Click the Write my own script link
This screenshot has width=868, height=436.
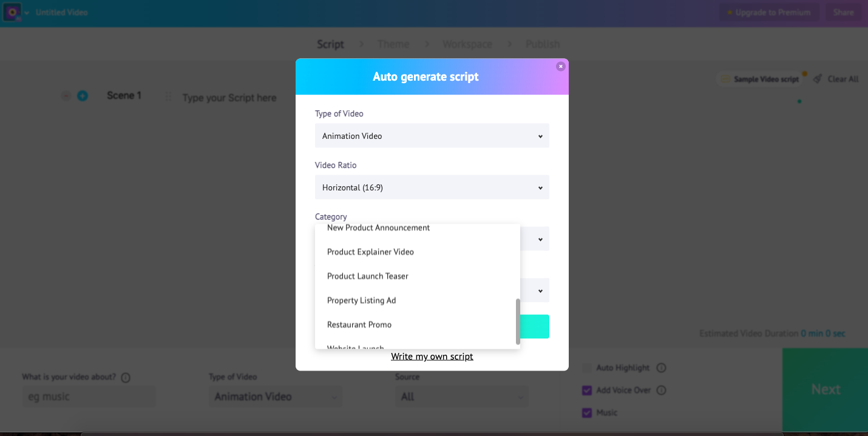pos(432,356)
